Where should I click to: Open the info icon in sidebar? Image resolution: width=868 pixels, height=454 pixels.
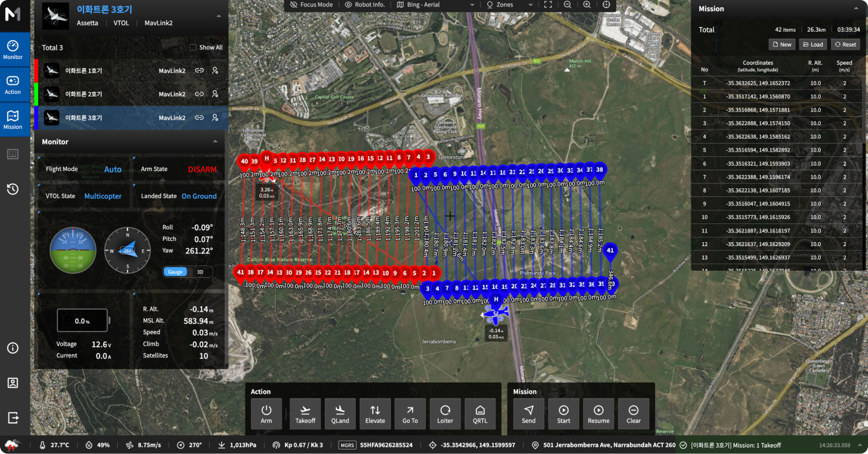[x=13, y=348]
